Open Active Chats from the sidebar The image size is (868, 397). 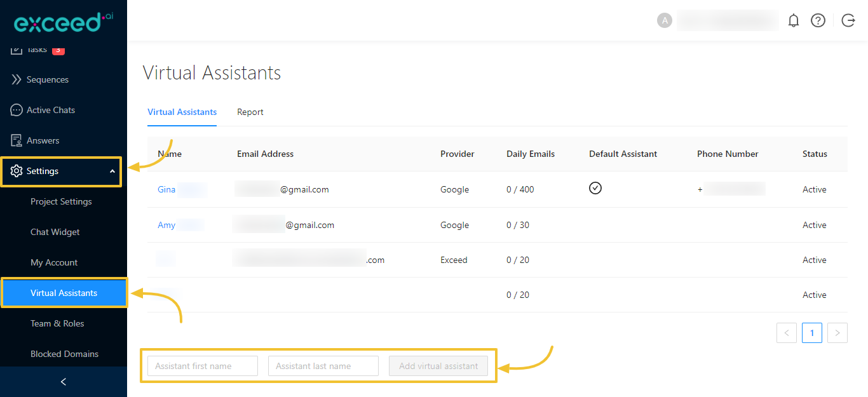(x=50, y=110)
